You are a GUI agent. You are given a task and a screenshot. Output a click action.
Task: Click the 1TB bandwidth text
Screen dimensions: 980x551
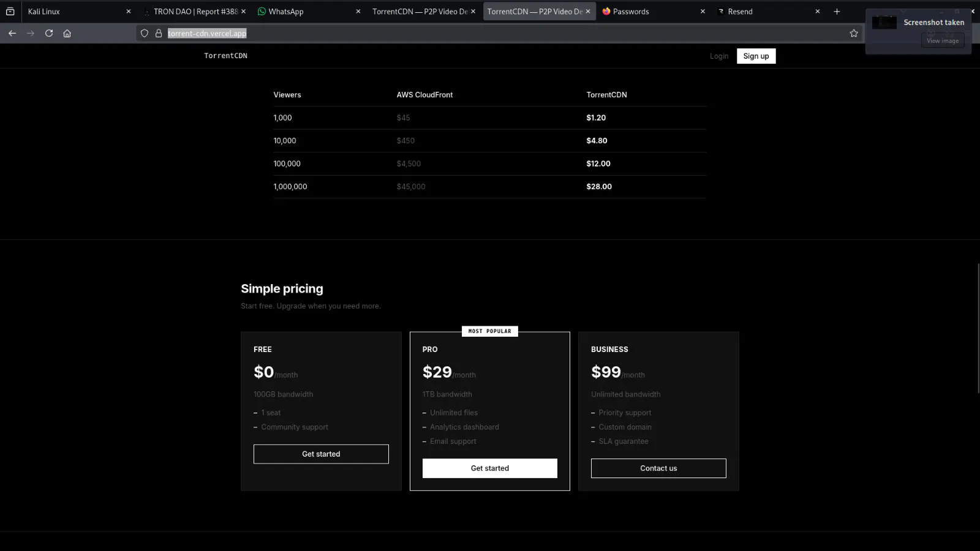coord(447,394)
